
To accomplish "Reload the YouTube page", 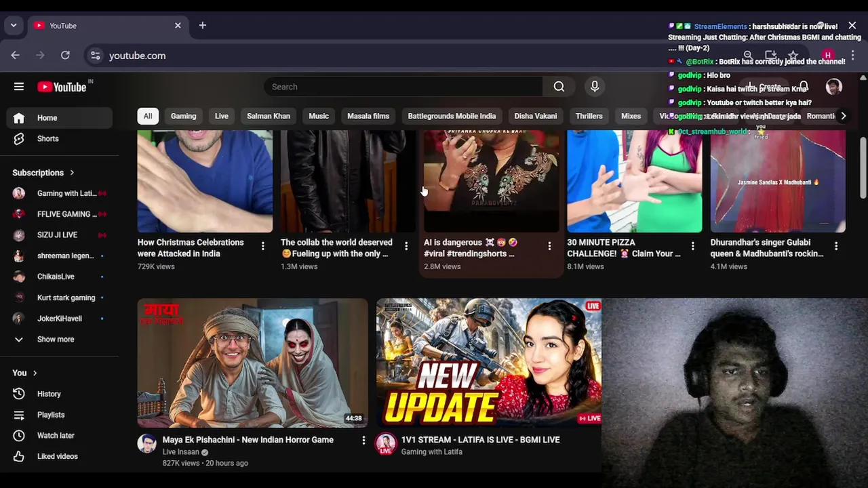I will 65,56.
